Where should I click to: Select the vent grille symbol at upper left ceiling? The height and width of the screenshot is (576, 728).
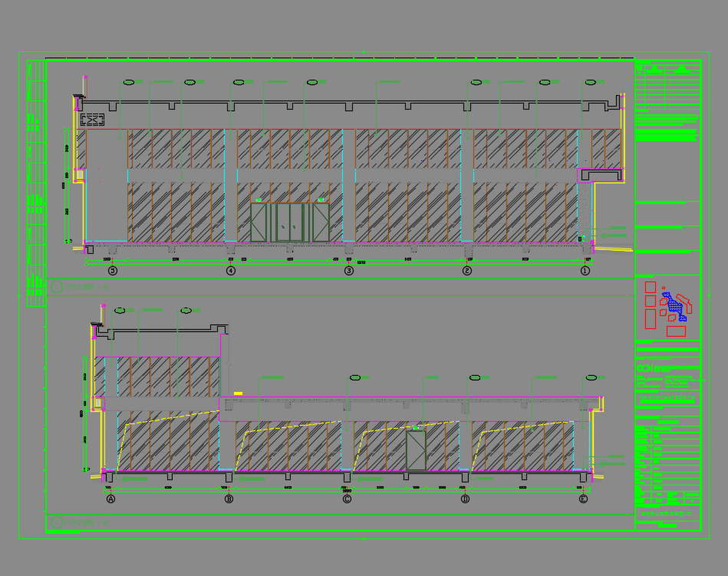(x=92, y=120)
